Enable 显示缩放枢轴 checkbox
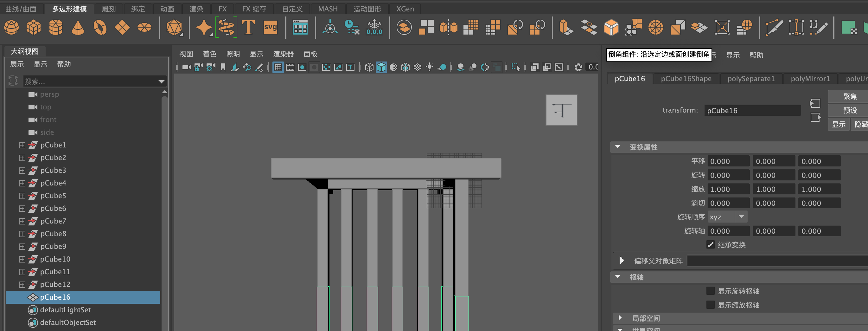This screenshot has width=868, height=331. [710, 305]
